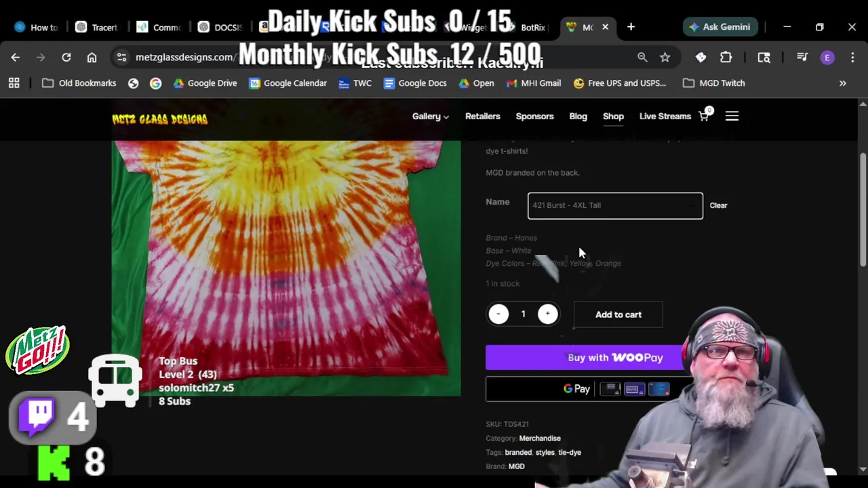Bookmark this page with the star

pyautogui.click(x=665, y=58)
